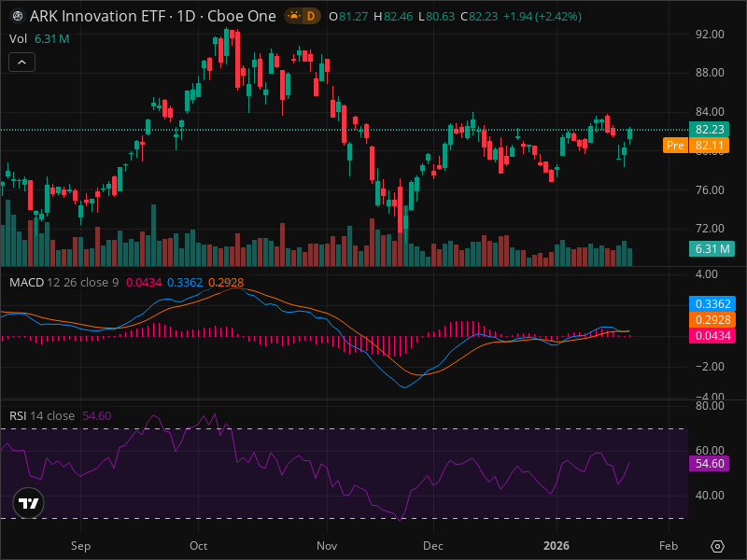Click the Oct label on the time axis
This screenshot has width=747, height=560.
pyautogui.click(x=198, y=546)
